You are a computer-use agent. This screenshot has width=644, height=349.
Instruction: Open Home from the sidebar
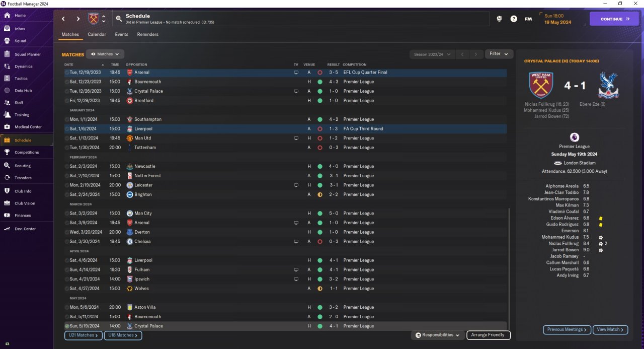(20, 16)
